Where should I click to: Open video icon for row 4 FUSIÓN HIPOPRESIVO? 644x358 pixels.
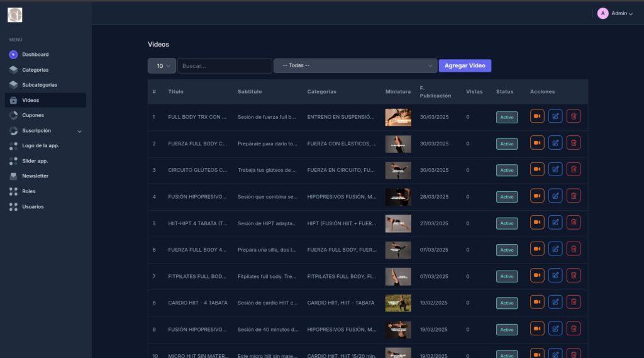tap(537, 196)
